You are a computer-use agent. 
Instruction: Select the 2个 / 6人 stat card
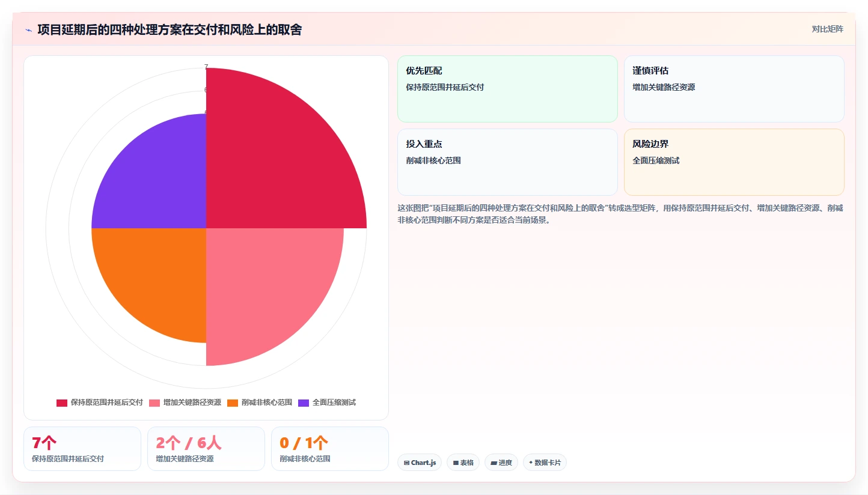[206, 449]
